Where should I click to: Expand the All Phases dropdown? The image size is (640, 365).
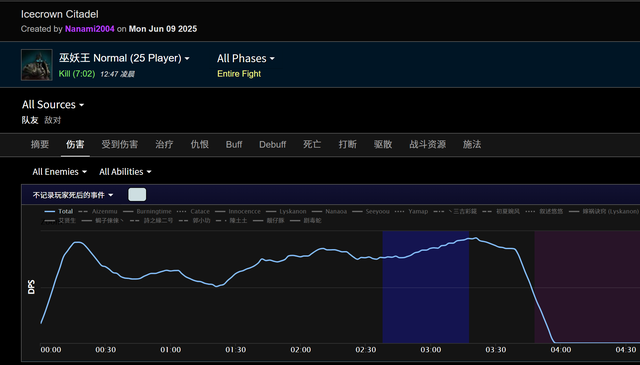[x=246, y=59]
